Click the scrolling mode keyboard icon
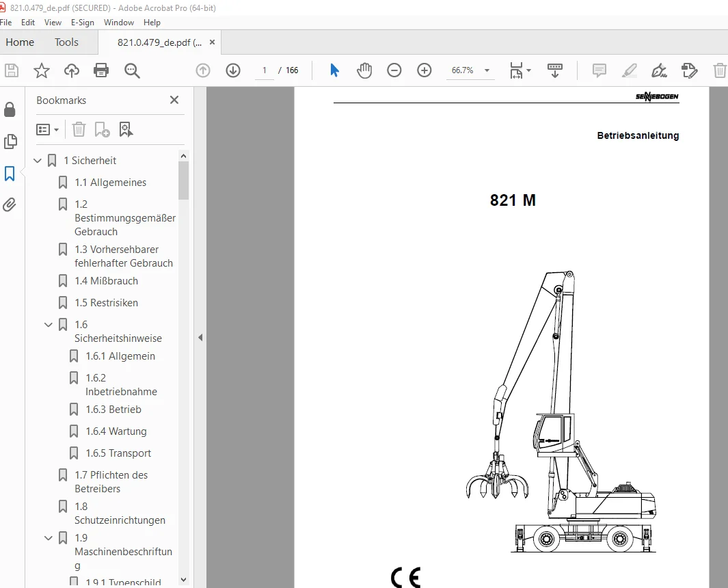Screen dimensions: 728x588 pyautogui.click(x=555, y=70)
